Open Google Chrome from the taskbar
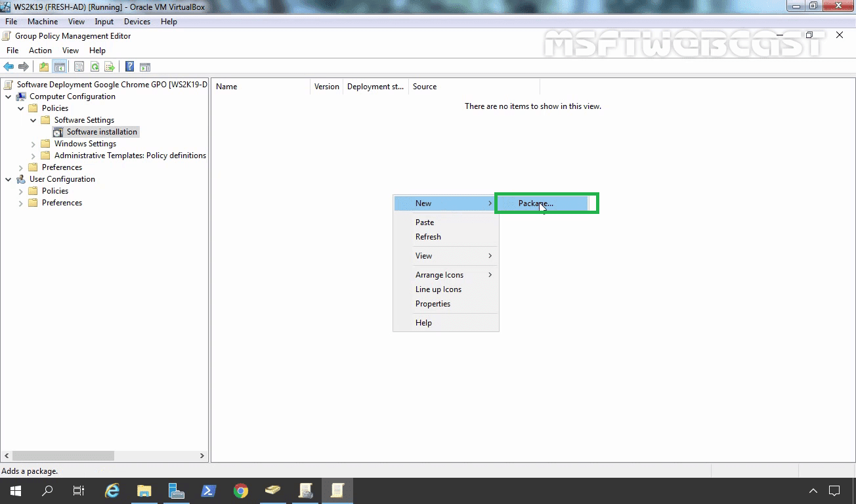856x504 pixels. click(241, 490)
